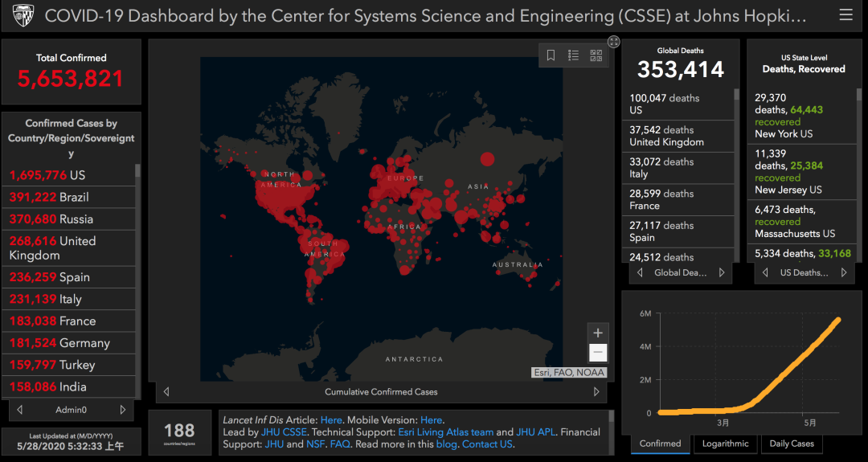Show next map layer after Cumulative Confirmed Cases
The image size is (868, 462).
click(596, 392)
